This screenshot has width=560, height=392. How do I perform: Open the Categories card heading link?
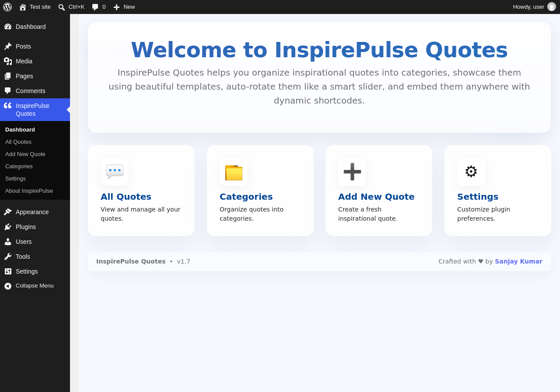(246, 197)
